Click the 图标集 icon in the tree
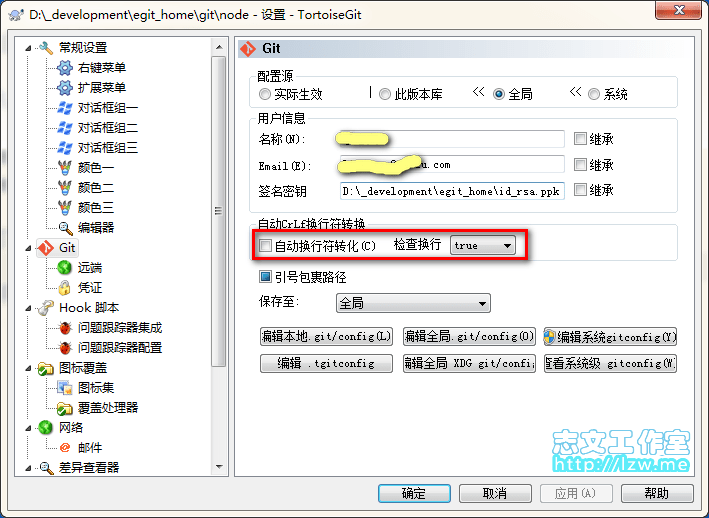The width and height of the screenshot is (709, 518). click(x=65, y=388)
